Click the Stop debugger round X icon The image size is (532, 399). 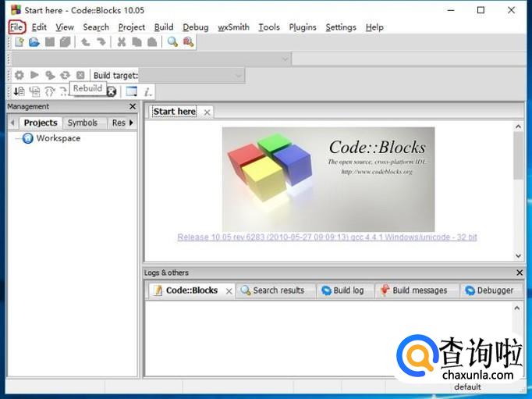[x=112, y=91]
